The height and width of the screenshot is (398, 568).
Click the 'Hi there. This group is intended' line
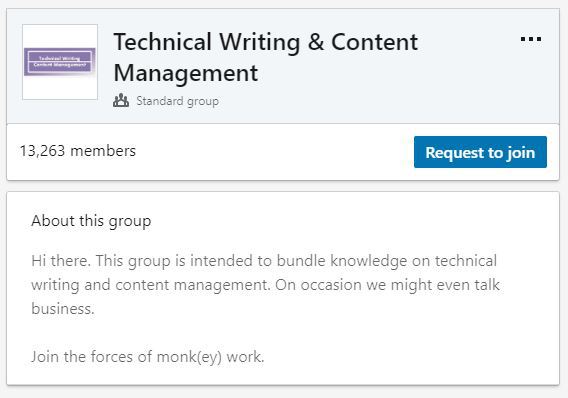tap(264, 261)
